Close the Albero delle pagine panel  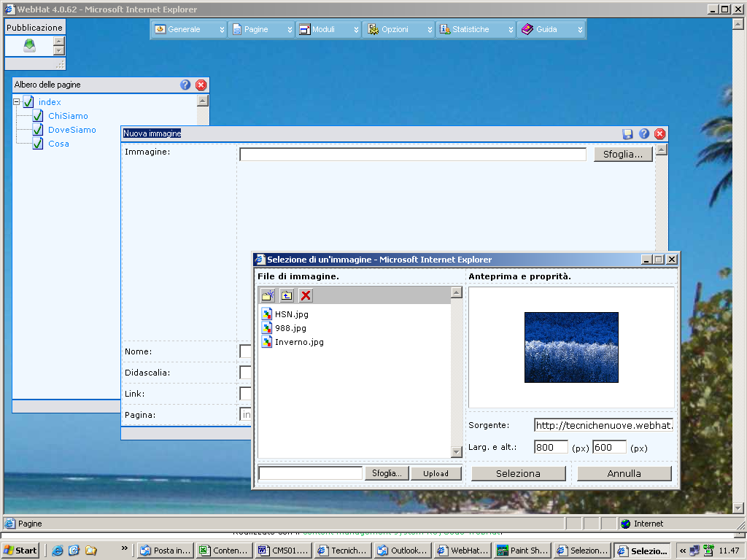201,85
